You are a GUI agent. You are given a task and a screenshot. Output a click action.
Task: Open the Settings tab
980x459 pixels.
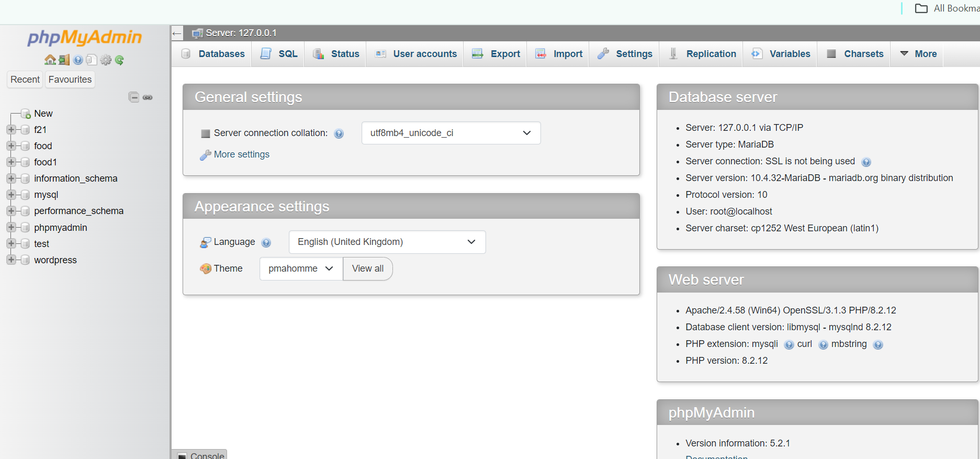[625, 54]
